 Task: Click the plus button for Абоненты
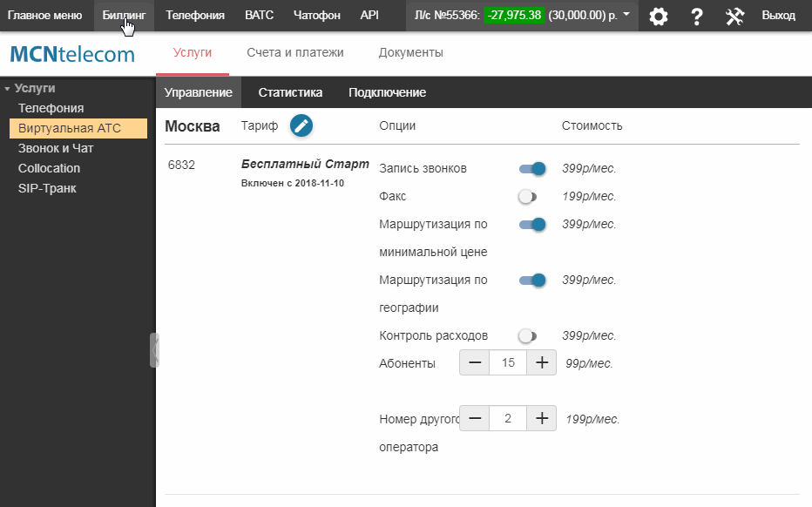pyautogui.click(x=541, y=363)
